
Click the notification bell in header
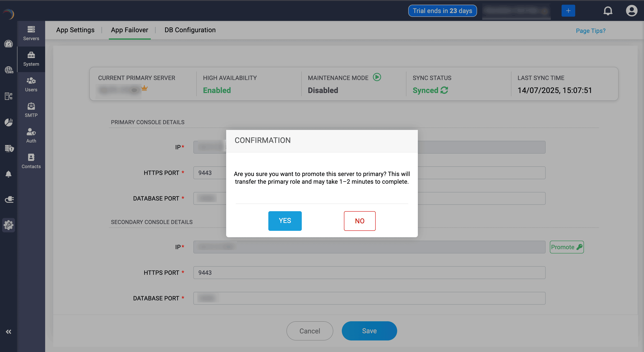[608, 11]
